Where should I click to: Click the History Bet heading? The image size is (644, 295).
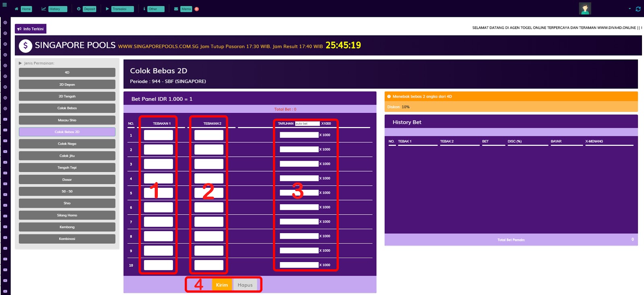pyautogui.click(x=407, y=122)
